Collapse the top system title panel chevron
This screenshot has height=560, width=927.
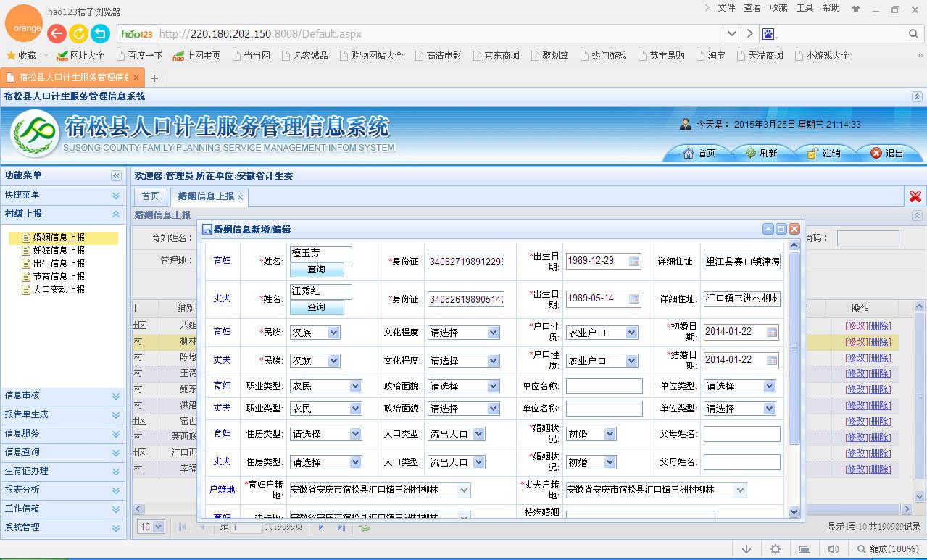tap(917, 96)
